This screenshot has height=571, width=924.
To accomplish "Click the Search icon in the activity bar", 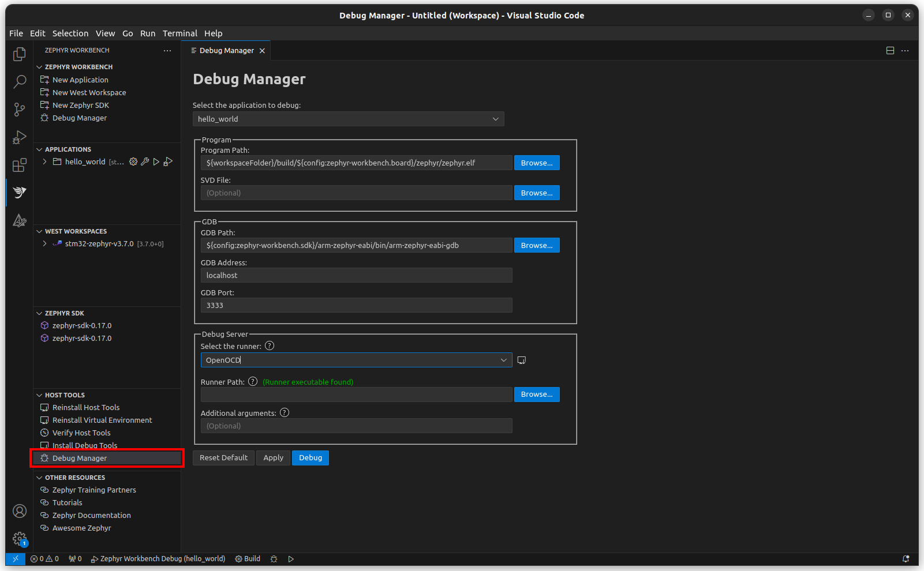I will click(x=19, y=82).
